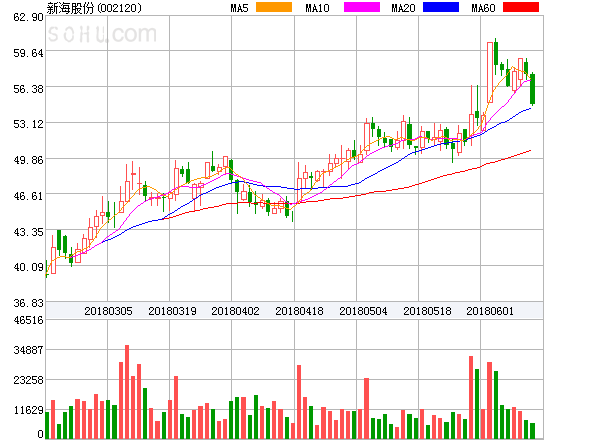Click the 20180601 date label
Viewport: 600px width, 440px height.
(490, 311)
